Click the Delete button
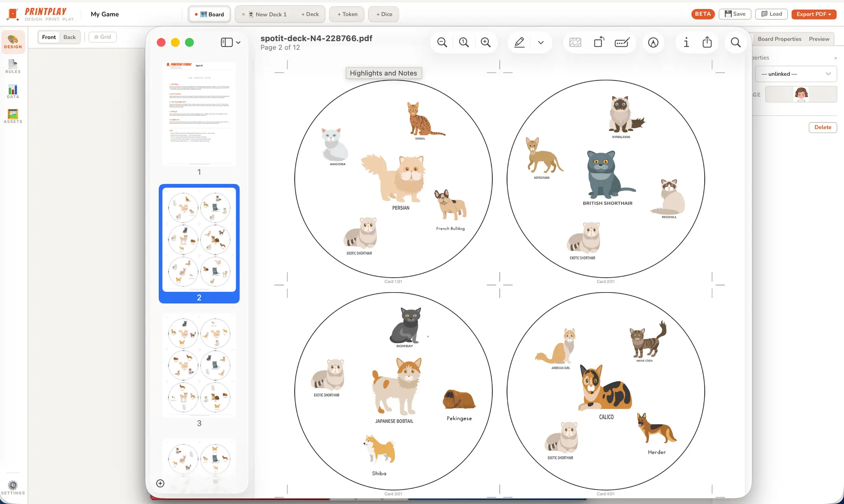The image size is (844, 504). point(823,127)
